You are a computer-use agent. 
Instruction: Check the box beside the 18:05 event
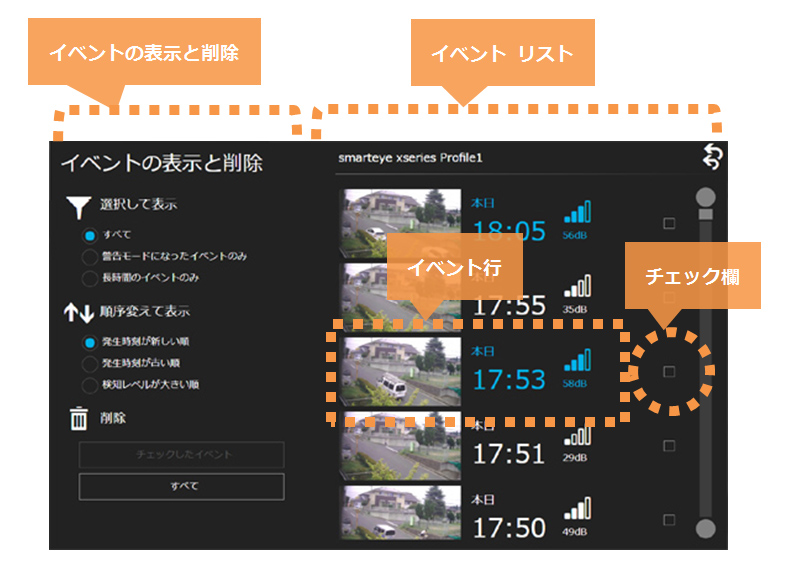click(669, 223)
